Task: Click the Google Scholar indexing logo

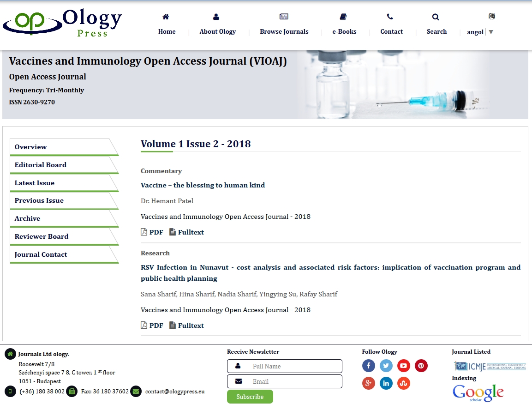Action: [478, 393]
